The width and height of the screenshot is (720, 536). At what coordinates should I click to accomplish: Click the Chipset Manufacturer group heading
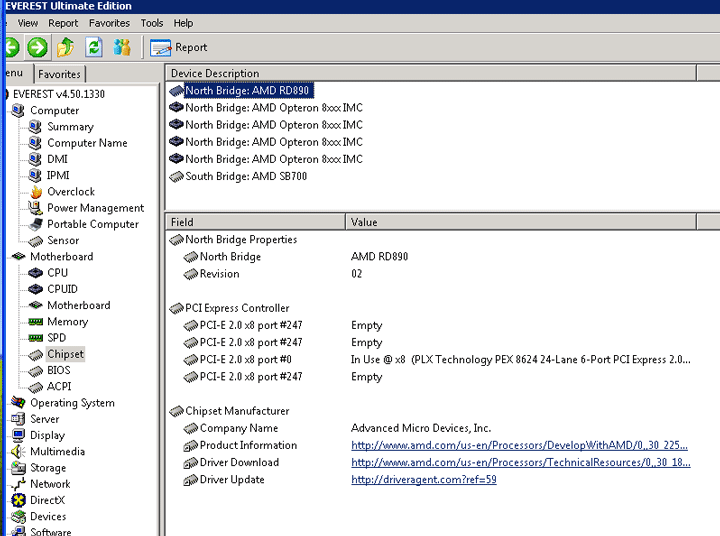coord(237,411)
